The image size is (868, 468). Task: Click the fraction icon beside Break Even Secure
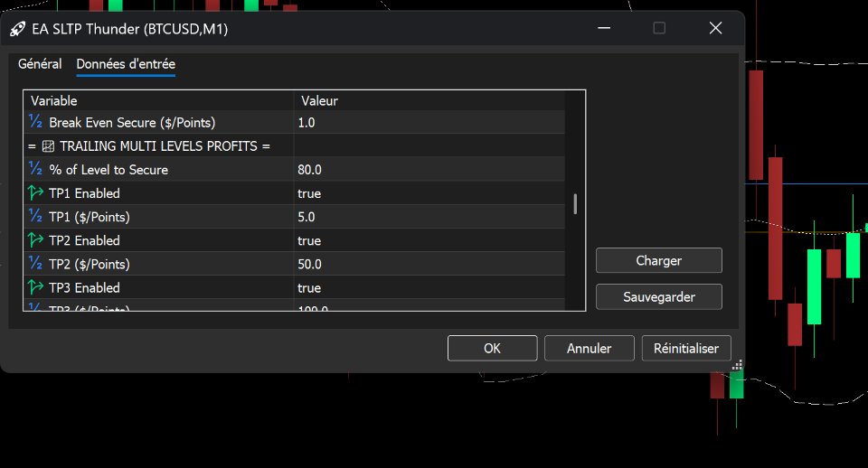pyautogui.click(x=35, y=122)
